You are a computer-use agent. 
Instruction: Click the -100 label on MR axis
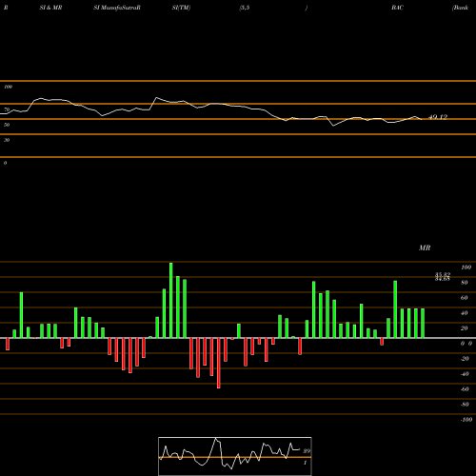(466, 420)
